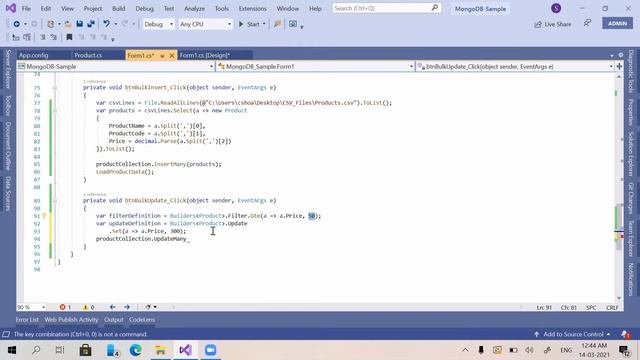Click the lightbulb quick action icon
640x360 pixels.
tap(44, 216)
